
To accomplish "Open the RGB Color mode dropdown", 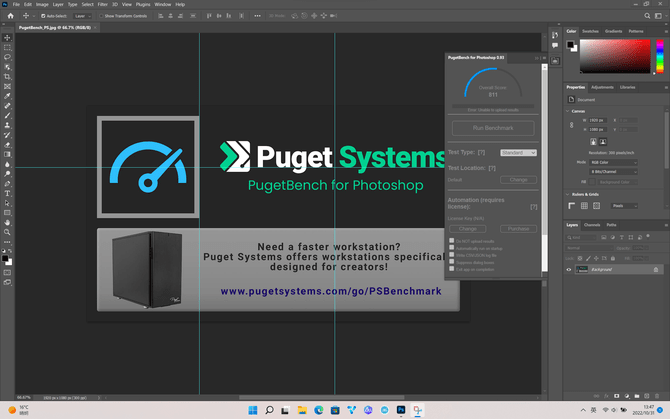I will point(613,162).
